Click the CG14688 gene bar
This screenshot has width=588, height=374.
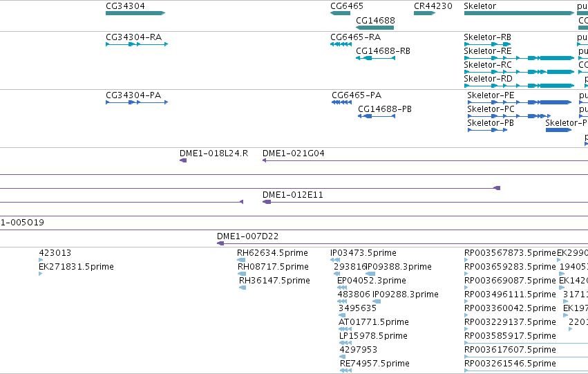[374, 28]
